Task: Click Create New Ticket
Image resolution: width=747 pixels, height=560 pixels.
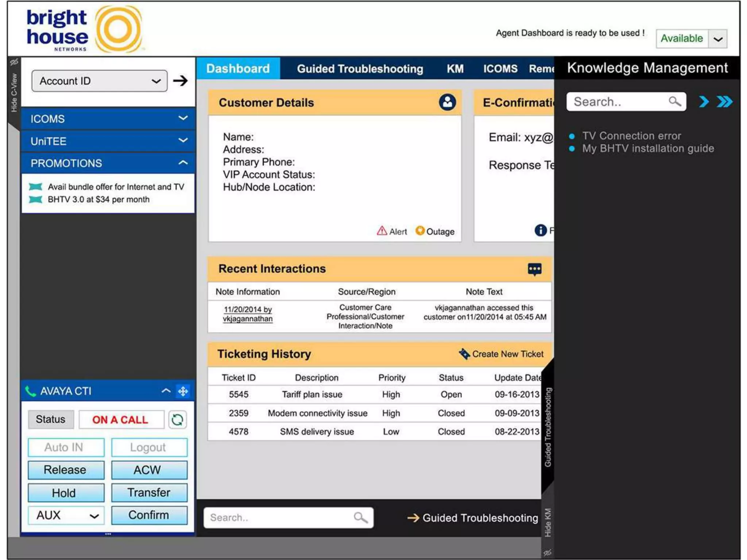Action: pos(507,354)
